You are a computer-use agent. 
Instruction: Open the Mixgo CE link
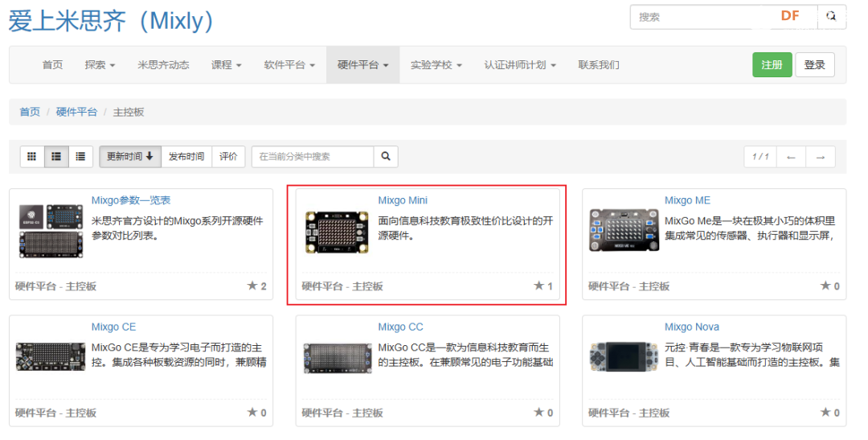(x=113, y=327)
